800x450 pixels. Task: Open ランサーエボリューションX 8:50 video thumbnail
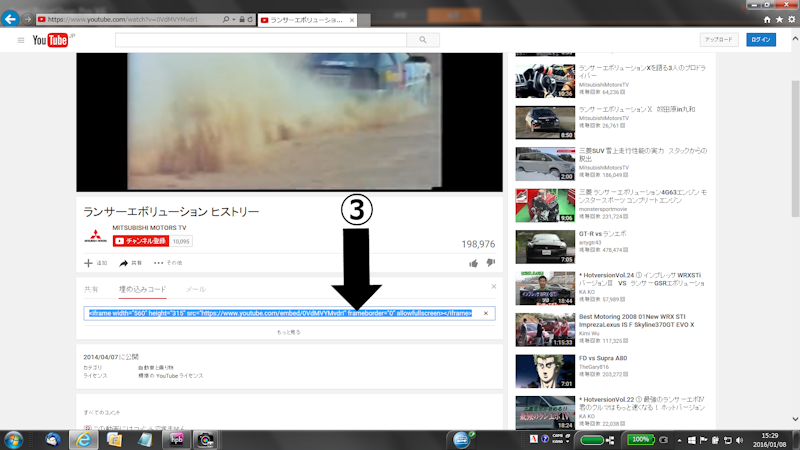point(545,122)
